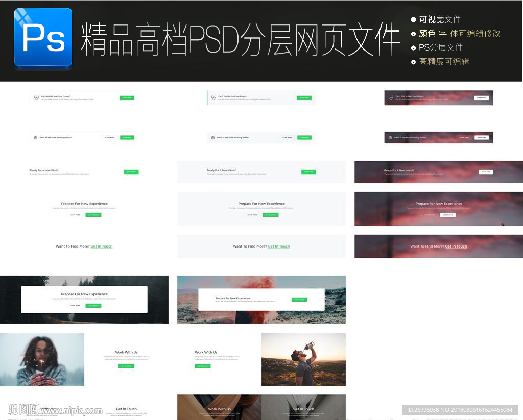The height and width of the screenshot is (420, 523).
Task: Click the '精品高档PSD分层网页文件' title text
Action: pyautogui.click(x=241, y=39)
